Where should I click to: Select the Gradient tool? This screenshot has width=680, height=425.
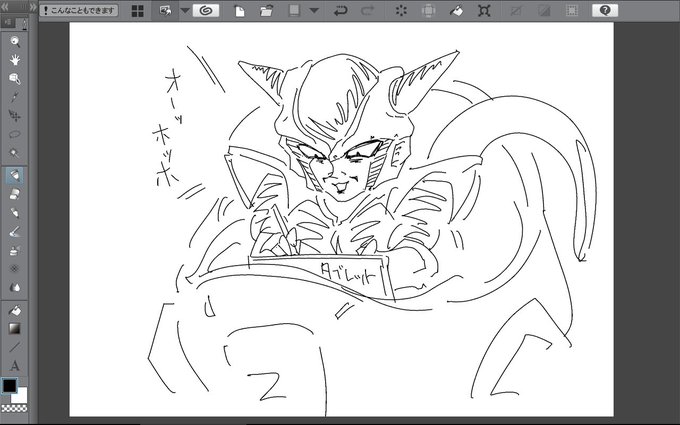coord(15,328)
